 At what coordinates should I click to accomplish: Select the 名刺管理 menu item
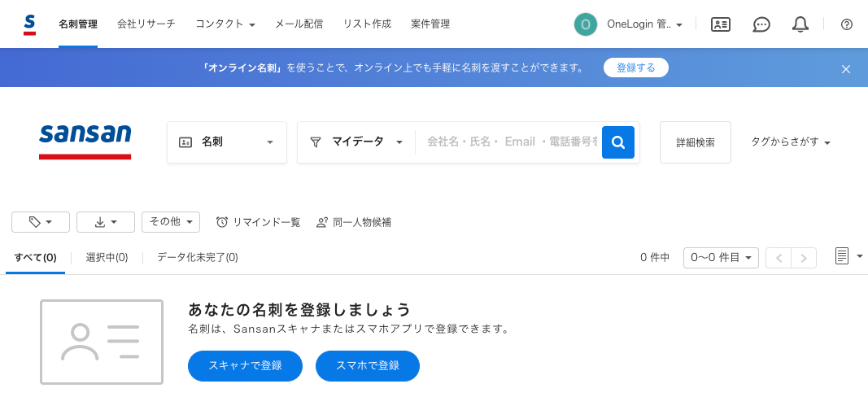pyautogui.click(x=78, y=24)
